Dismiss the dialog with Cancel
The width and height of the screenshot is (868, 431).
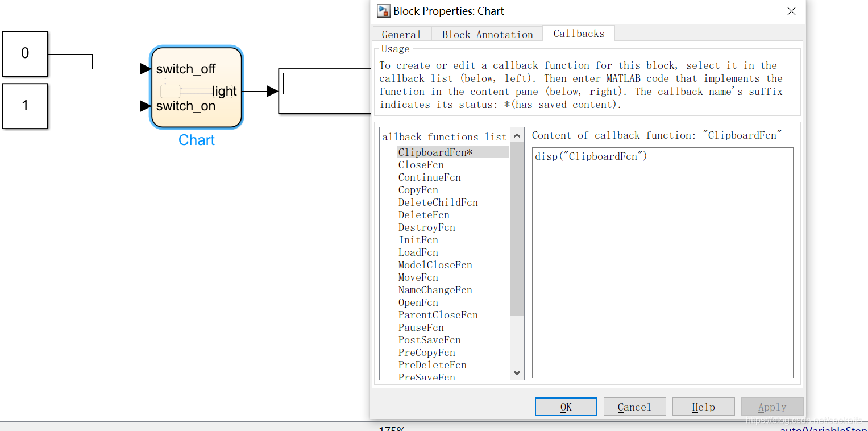pos(634,407)
